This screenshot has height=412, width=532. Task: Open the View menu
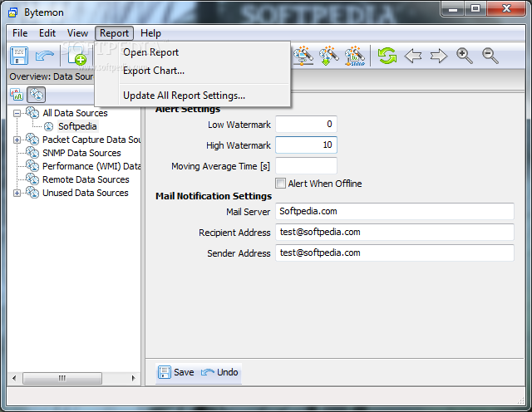coord(77,33)
